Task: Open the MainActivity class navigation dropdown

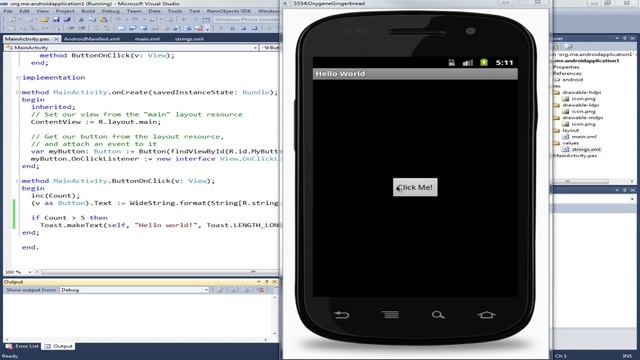Action: point(255,48)
